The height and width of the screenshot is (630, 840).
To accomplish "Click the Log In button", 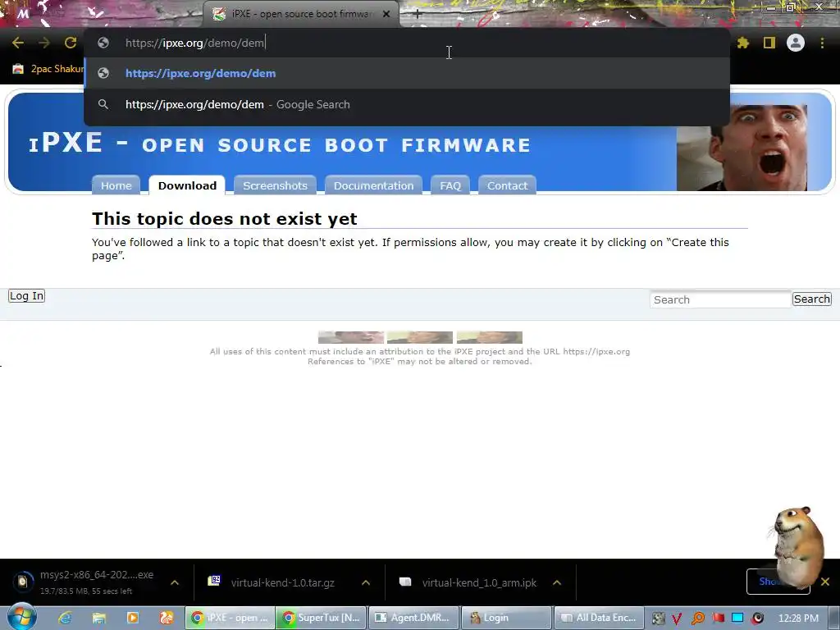I will click(26, 295).
